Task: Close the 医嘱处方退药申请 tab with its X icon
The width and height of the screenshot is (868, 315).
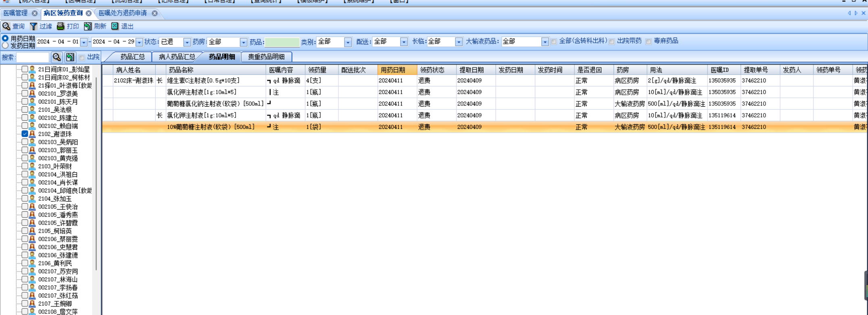Action: [x=155, y=13]
